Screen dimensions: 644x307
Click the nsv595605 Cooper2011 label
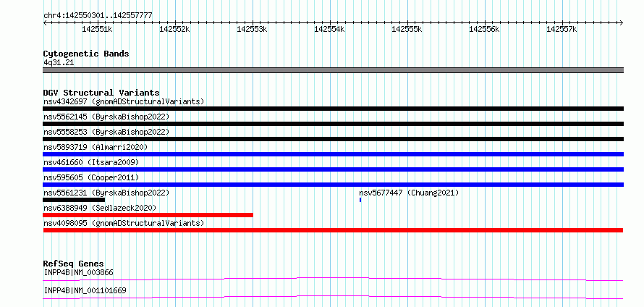(91, 177)
